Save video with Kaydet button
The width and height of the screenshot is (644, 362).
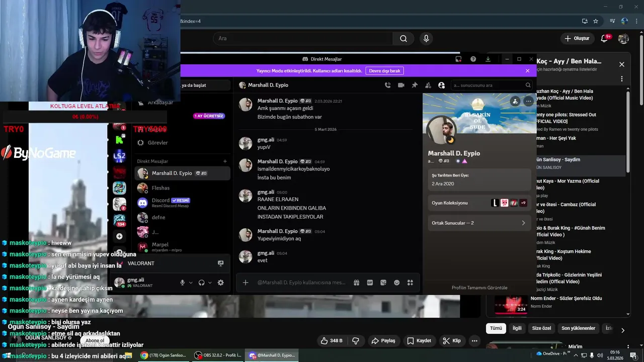click(x=419, y=341)
